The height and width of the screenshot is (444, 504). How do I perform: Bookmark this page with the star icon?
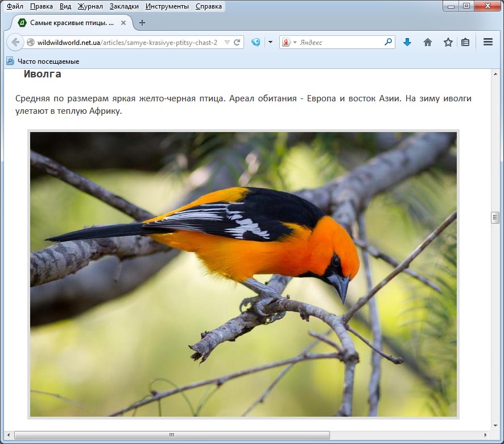[448, 42]
